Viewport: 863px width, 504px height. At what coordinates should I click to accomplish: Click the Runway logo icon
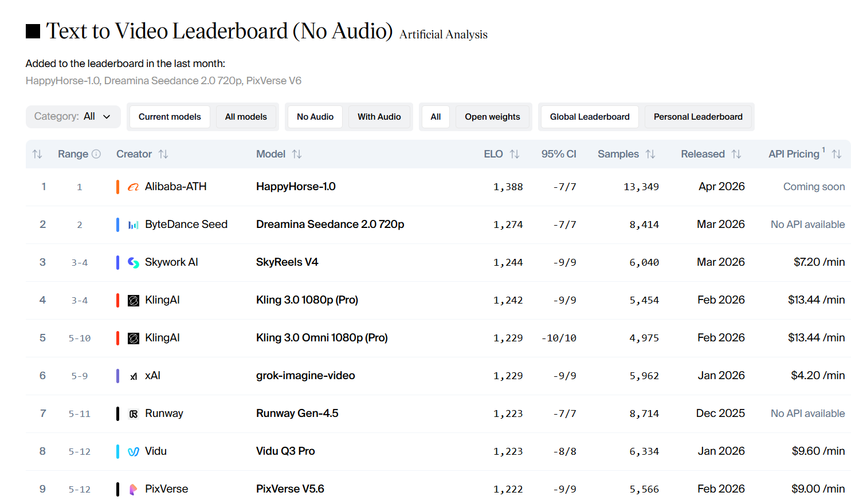pos(133,414)
